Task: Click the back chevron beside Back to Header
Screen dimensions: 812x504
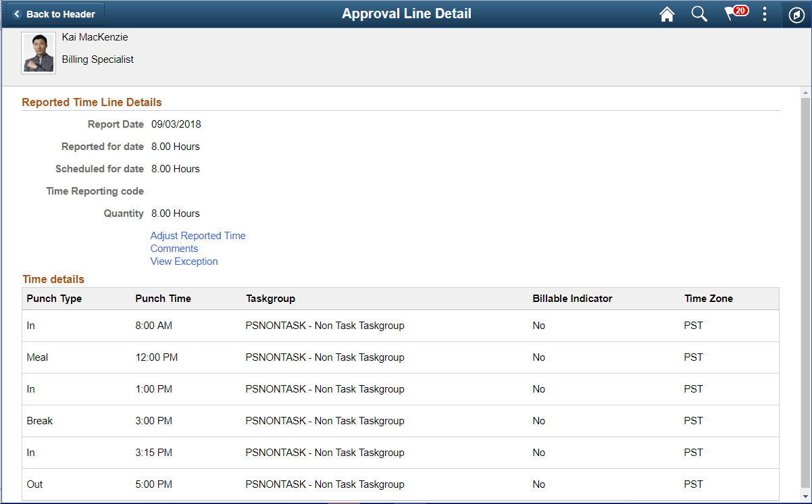Action: [x=16, y=13]
